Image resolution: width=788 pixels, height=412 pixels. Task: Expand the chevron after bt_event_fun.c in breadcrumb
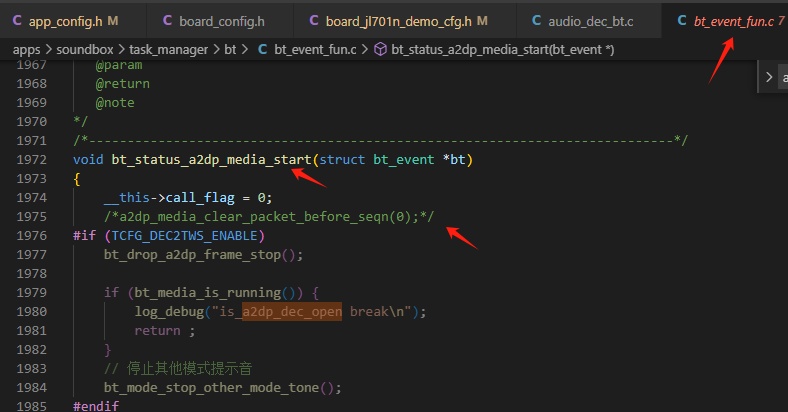[x=365, y=50]
